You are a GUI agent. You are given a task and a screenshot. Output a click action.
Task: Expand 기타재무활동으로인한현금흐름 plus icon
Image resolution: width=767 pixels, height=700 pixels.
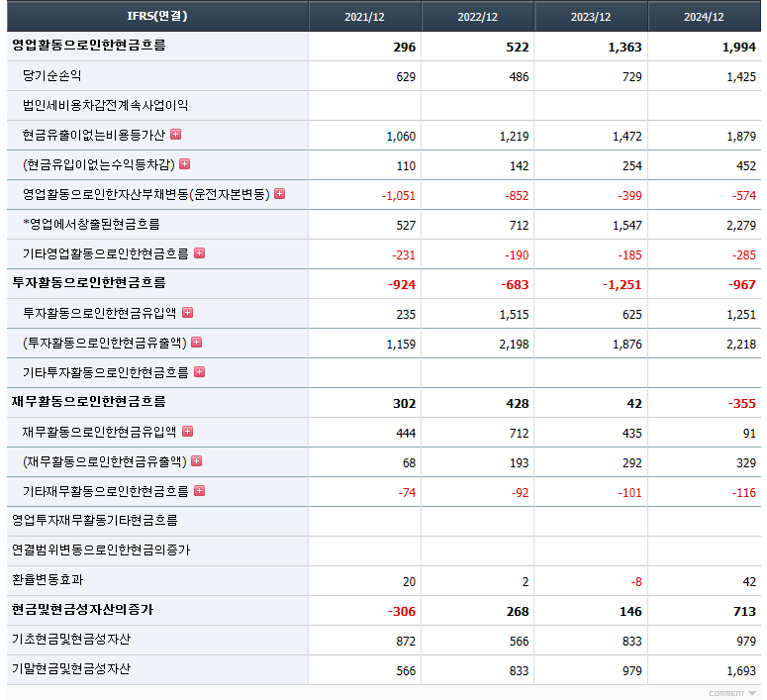pyautogui.click(x=199, y=490)
